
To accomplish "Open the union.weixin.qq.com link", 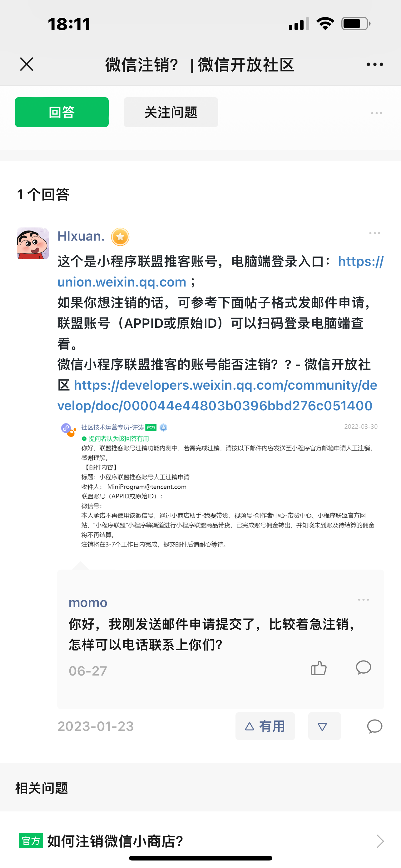I will click(x=220, y=272).
